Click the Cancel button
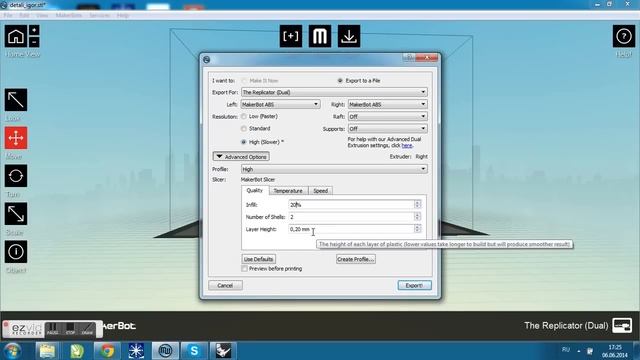This screenshot has width=640, height=360. [x=225, y=285]
